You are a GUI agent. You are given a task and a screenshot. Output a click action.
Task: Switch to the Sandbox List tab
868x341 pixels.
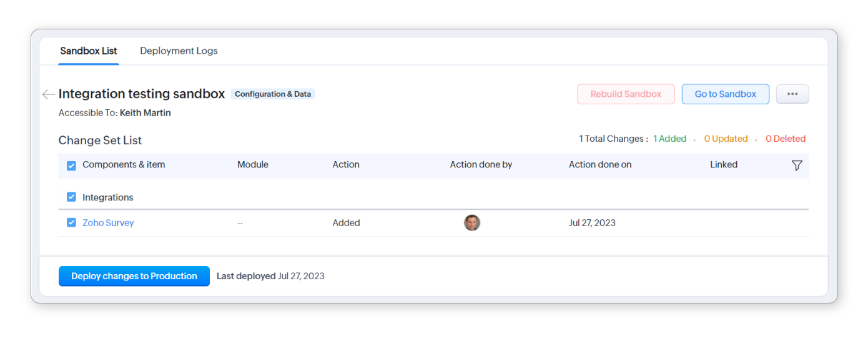click(89, 51)
